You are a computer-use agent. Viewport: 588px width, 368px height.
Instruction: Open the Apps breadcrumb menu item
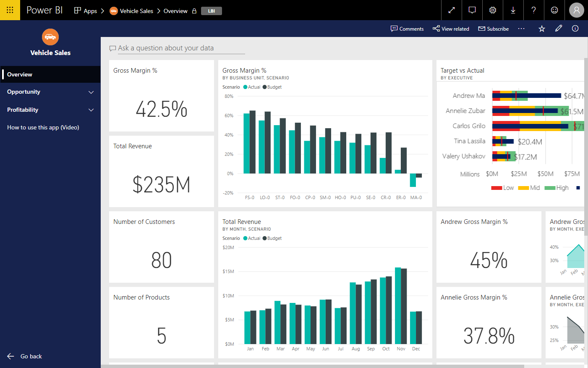[x=87, y=11]
